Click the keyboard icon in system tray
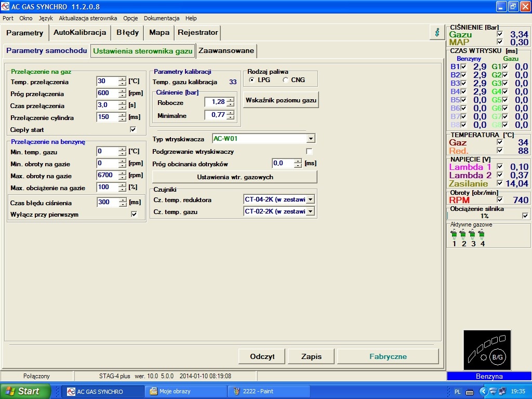This screenshot has width=532, height=399. click(x=470, y=392)
